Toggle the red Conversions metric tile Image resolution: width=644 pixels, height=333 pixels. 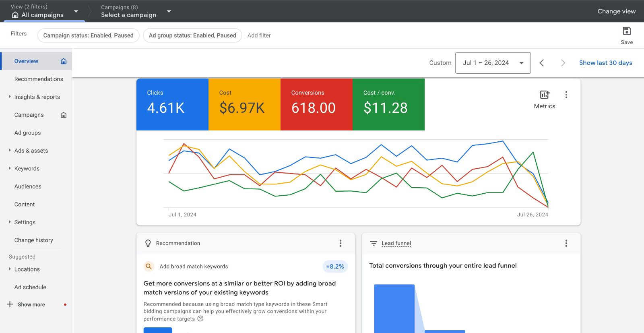pyautogui.click(x=316, y=104)
